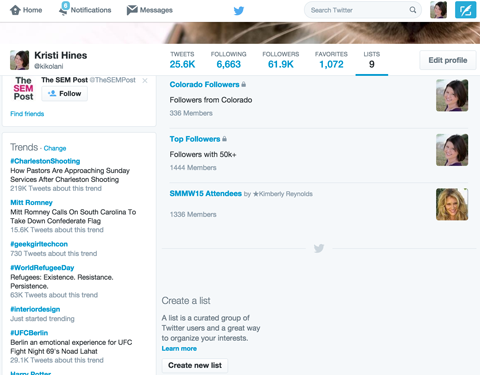Viewport: 480px width, 375px height.
Task: Click the '1336 Members' text
Action: pos(193,214)
